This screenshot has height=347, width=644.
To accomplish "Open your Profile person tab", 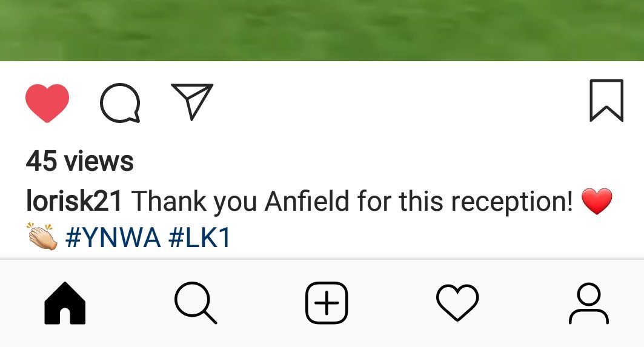I will click(x=588, y=303).
